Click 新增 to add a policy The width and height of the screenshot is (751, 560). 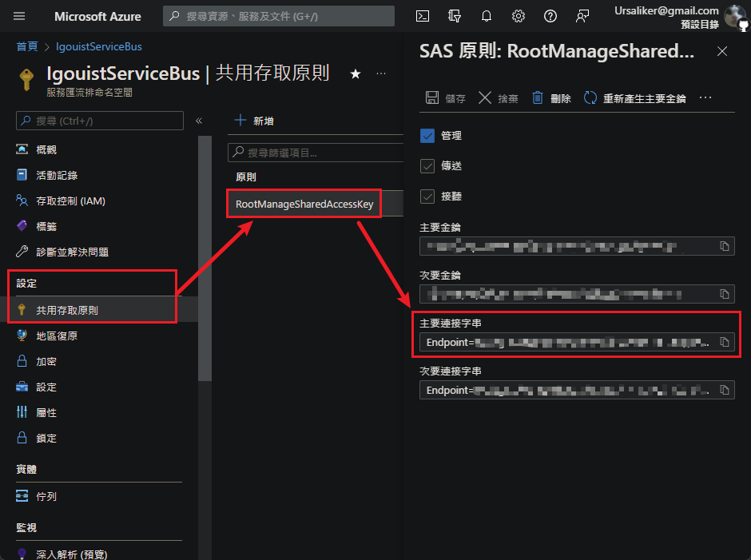254,121
